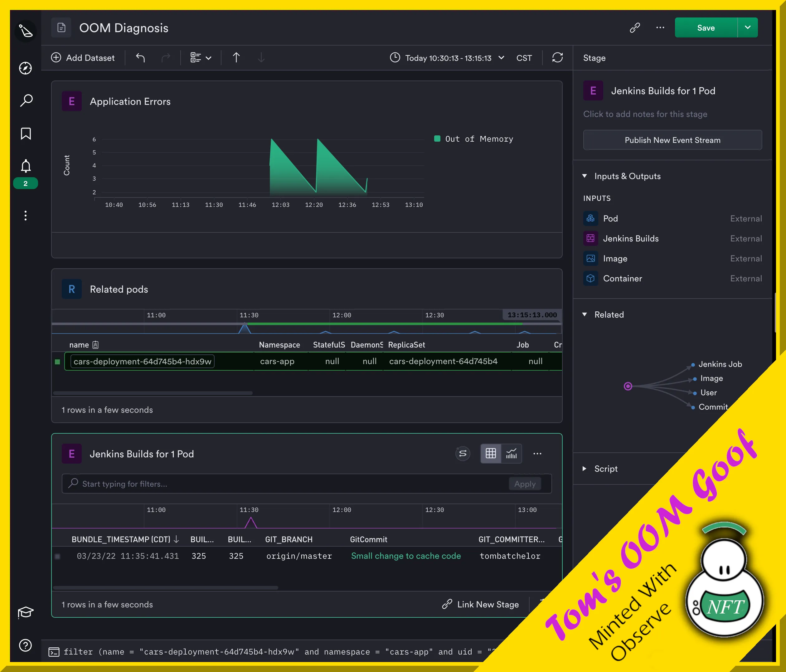Collapse the Related section

[x=585, y=314]
